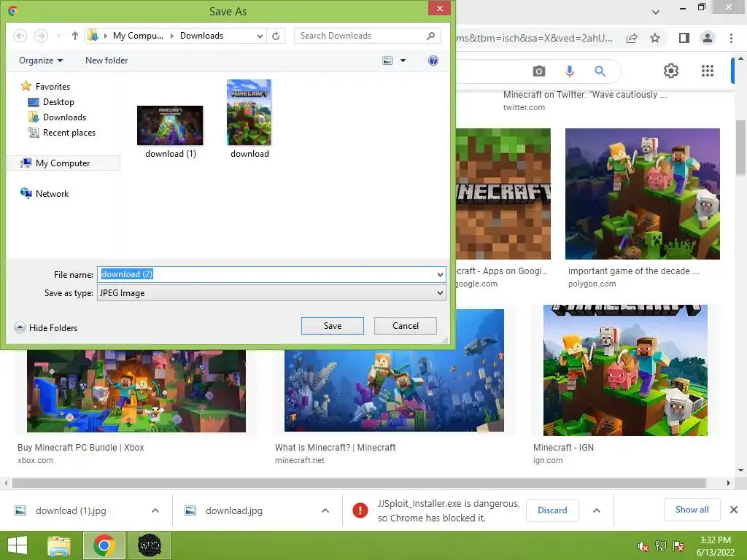Click the Cancel button
This screenshot has width=747, height=560.
[x=406, y=326]
